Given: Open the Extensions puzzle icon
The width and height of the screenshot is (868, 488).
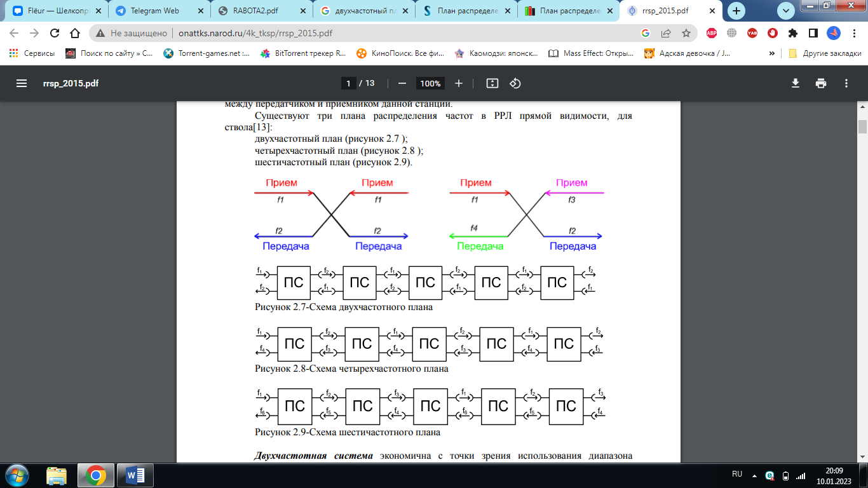Looking at the screenshot, I should click(792, 34).
